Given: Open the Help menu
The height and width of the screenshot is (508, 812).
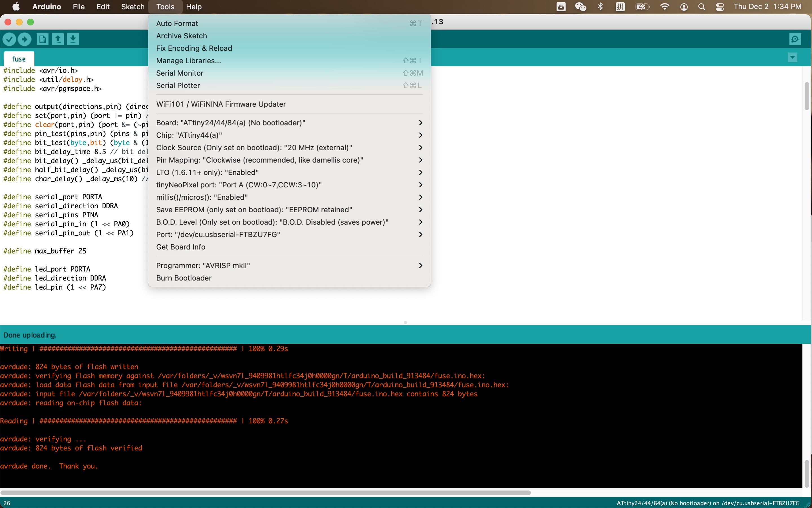Looking at the screenshot, I should pos(194,7).
